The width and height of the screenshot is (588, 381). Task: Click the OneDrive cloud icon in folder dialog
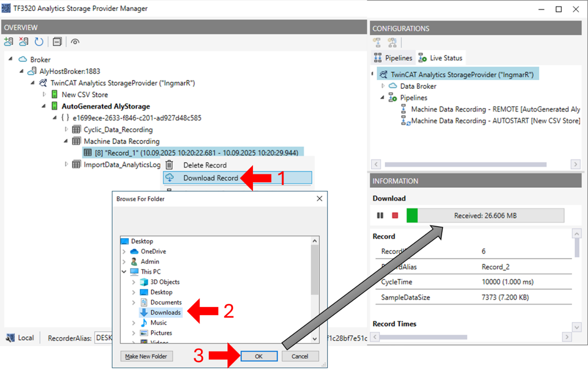coord(134,251)
